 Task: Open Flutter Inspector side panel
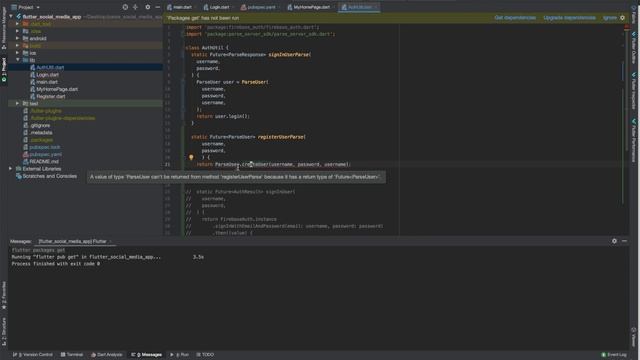coord(634,91)
